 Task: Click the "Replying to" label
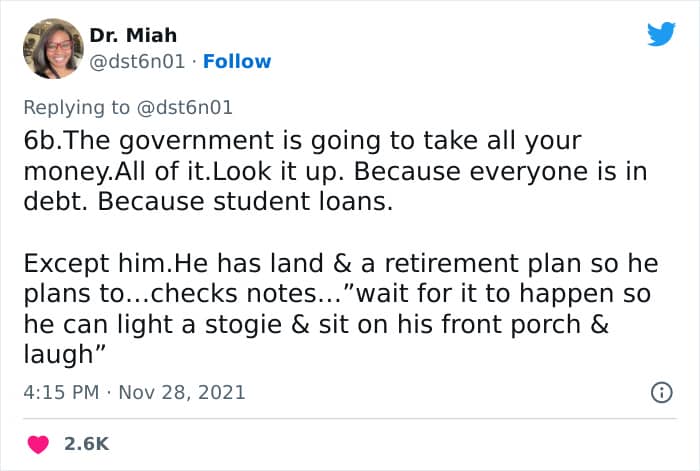tap(77, 105)
